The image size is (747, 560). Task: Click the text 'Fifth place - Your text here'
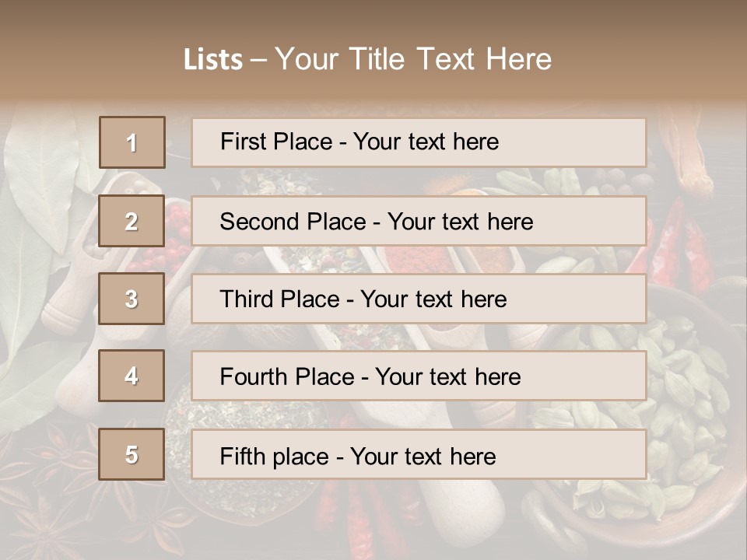358,457
